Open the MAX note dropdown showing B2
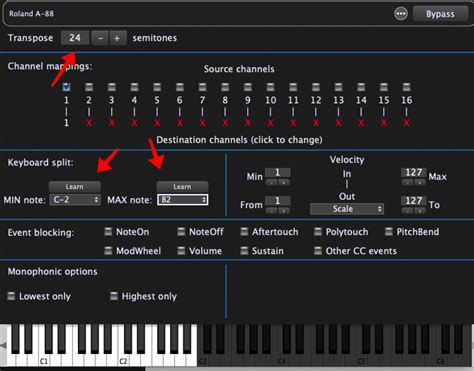Image resolution: width=474 pixels, height=371 pixels. click(183, 200)
